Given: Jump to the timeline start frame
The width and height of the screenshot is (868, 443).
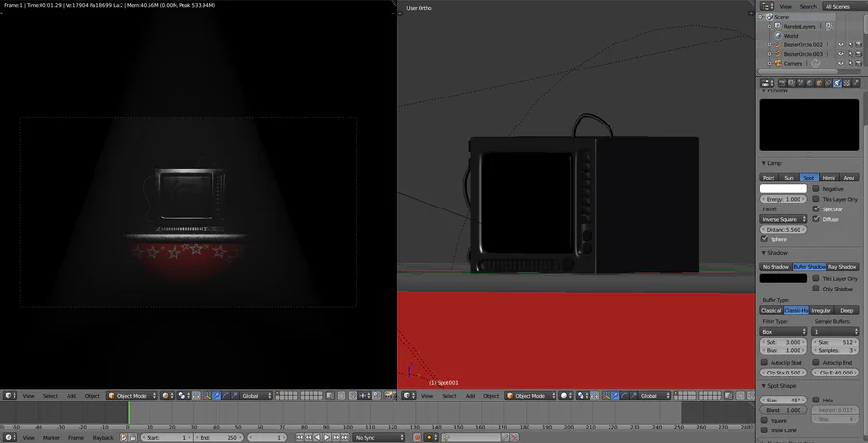Looking at the screenshot, I should 300,437.
